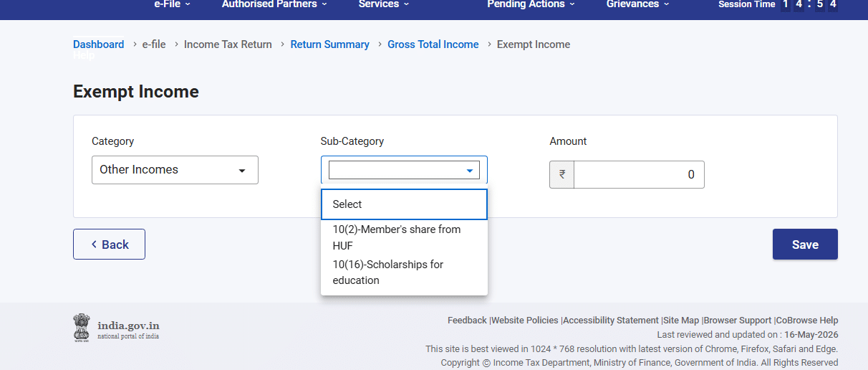Open the Pending Actions menu
The image size is (868, 370).
[x=531, y=4]
